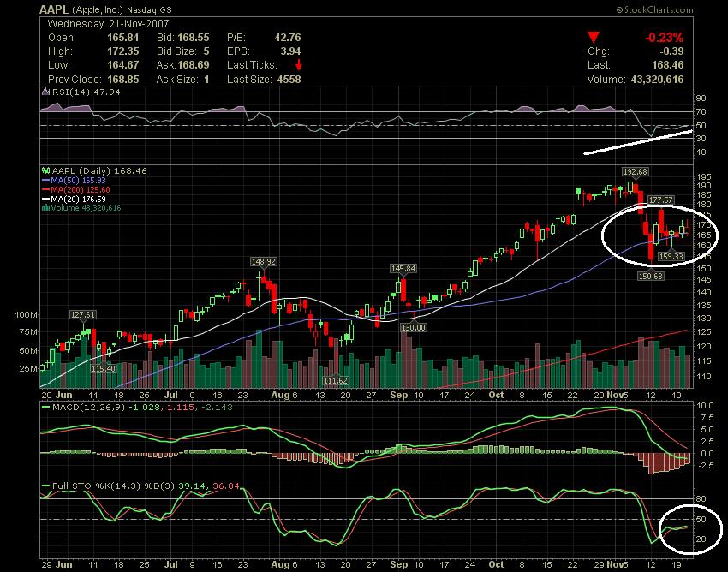Click the 100M volume axis label
Viewport: 728px width, 572px height.
(x=26, y=315)
